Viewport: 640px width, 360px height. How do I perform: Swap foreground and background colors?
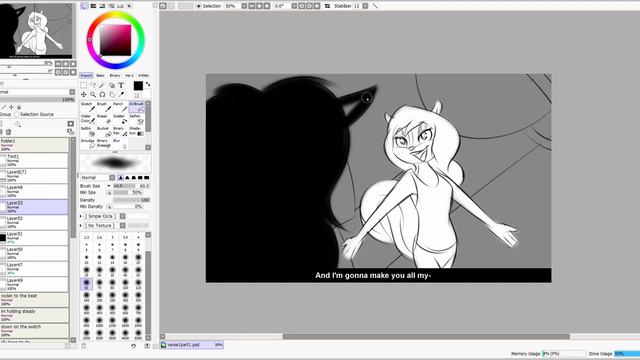pyautogui.click(x=148, y=84)
